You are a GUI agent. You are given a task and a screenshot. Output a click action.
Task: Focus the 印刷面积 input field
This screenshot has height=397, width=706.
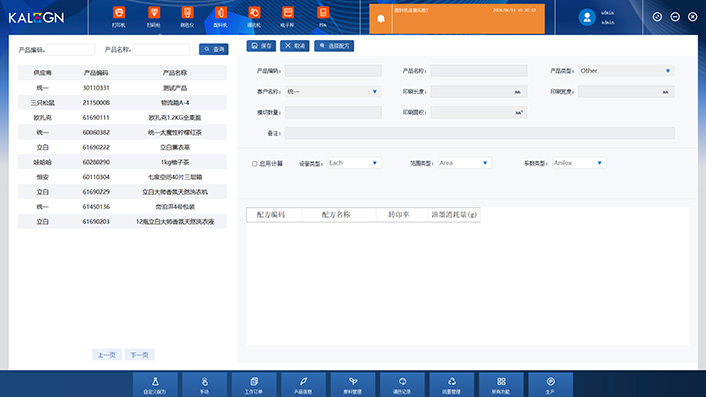[x=479, y=112]
